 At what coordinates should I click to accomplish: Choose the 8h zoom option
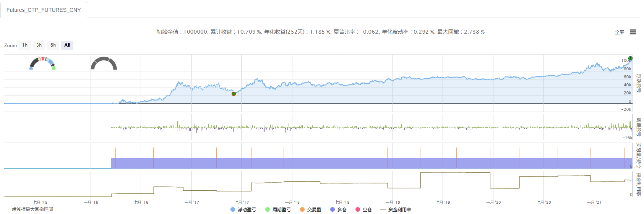click(53, 45)
